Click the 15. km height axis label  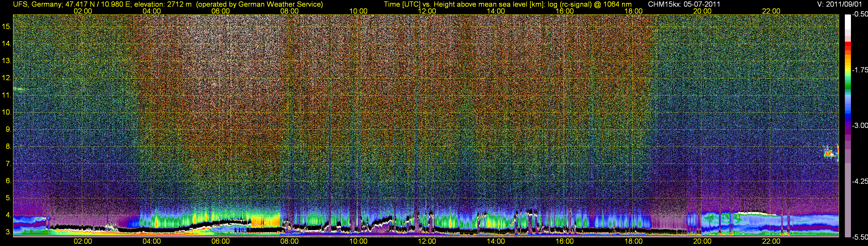[7, 27]
